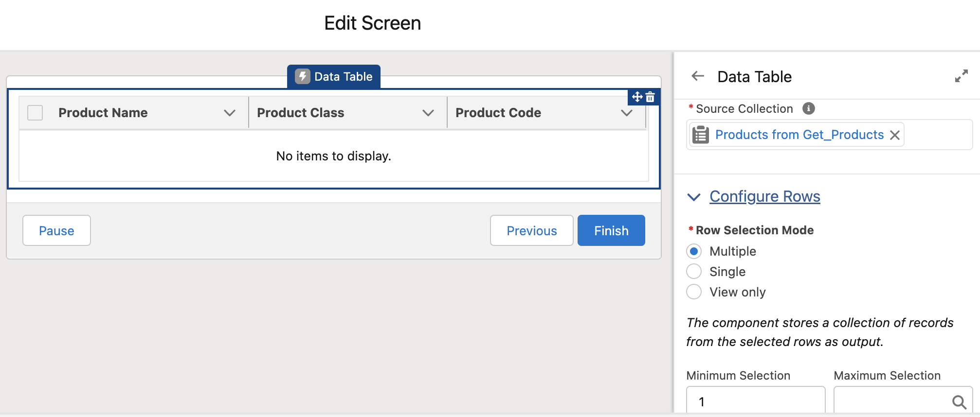Open Product Class column dropdown arrow
Screen dimensions: 980x417
[428, 113]
